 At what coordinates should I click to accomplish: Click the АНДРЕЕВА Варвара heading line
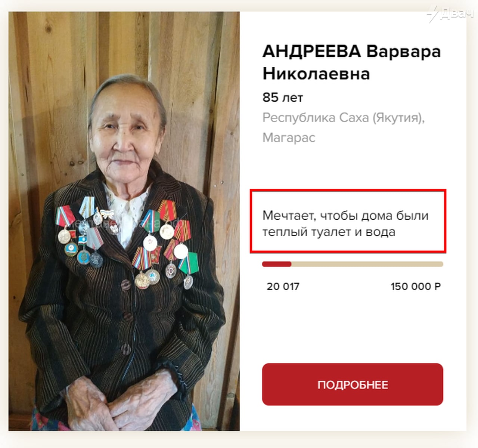[352, 51]
